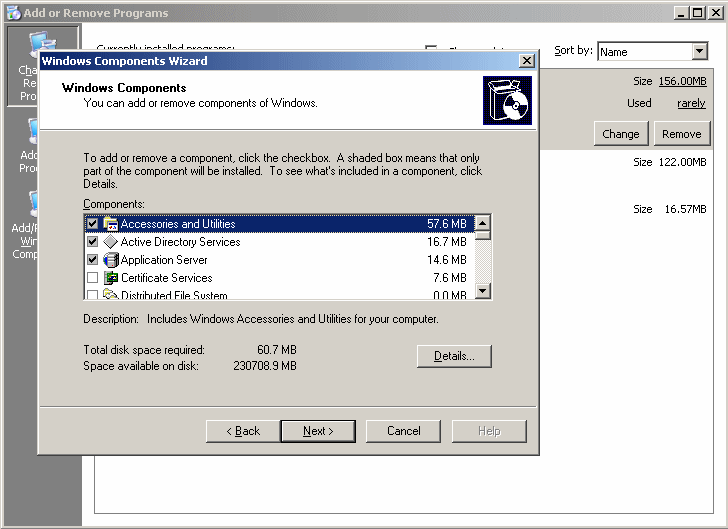Click components list scroll-up arrow

[483, 224]
